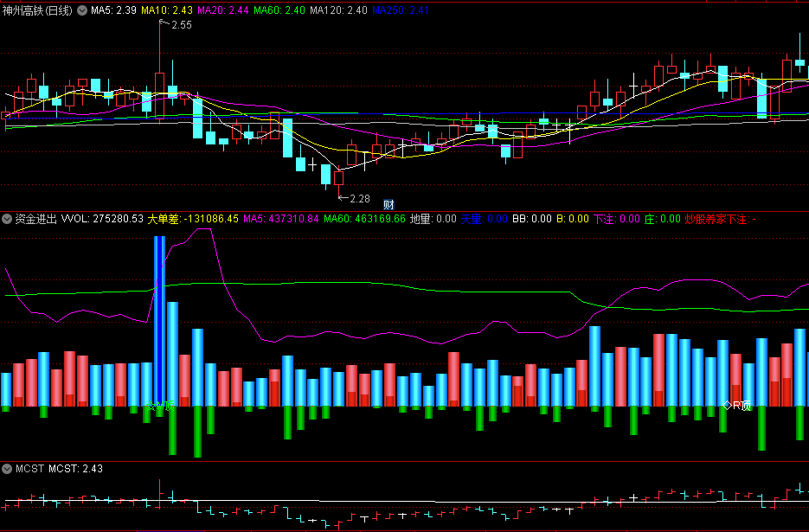This screenshot has height=532, width=809.
Task: Click the BB: 0.00 label
Action: [532, 219]
